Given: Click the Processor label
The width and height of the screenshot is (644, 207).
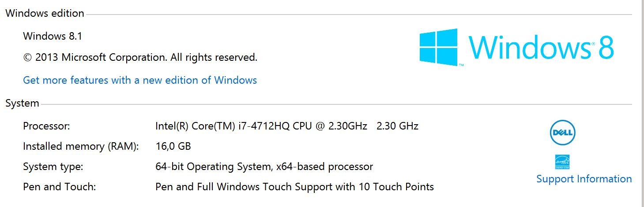Looking at the screenshot, I should point(46,126).
